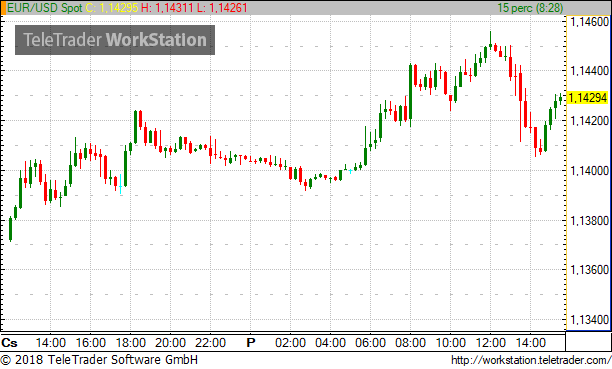612x369 pixels.
Task: Select the 12:00 time axis marker
Action: [x=490, y=343]
